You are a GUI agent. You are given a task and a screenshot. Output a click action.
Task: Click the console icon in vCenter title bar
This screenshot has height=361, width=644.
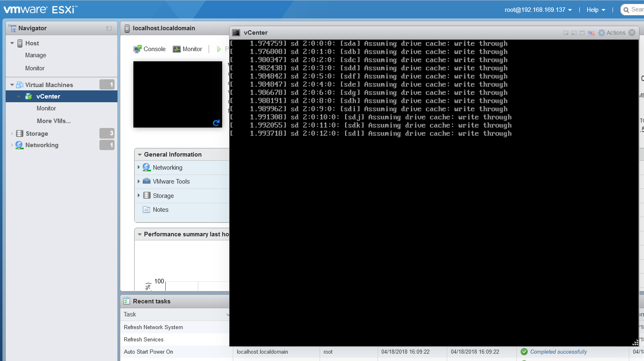click(236, 33)
